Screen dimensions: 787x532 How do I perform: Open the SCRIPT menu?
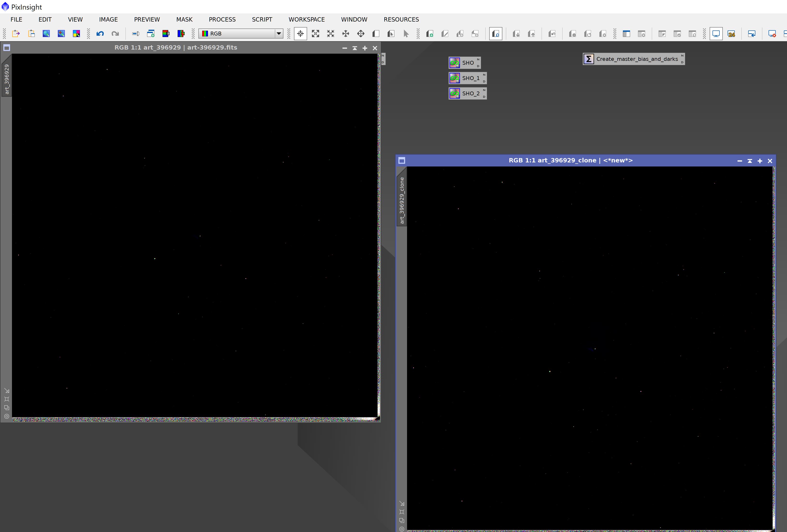tap(262, 19)
